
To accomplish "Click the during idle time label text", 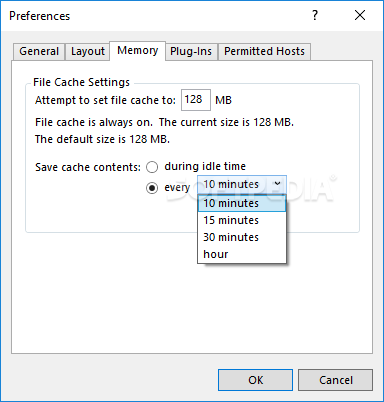I will [205, 166].
